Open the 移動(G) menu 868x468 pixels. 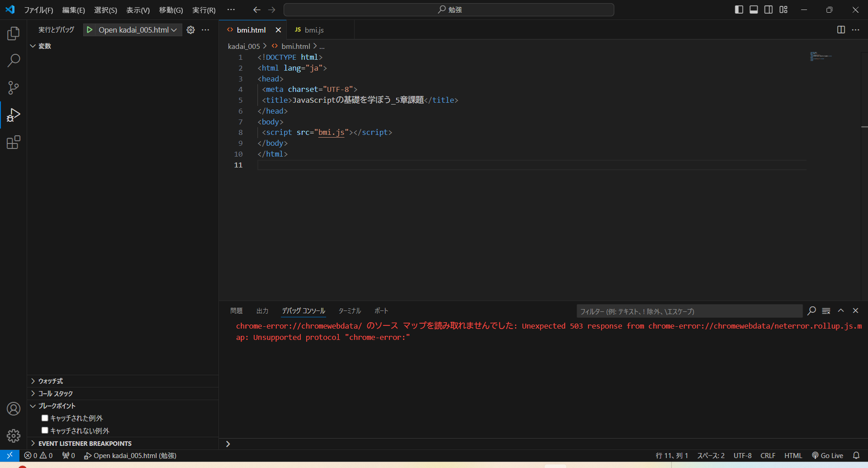pos(171,10)
